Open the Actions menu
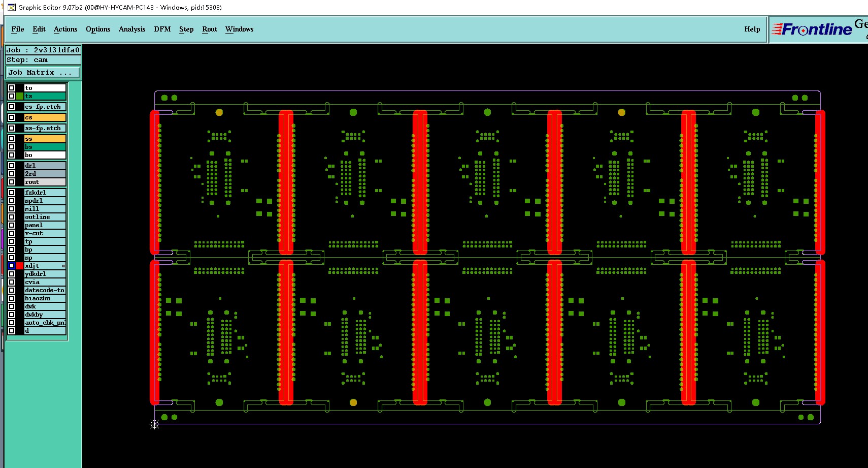This screenshot has height=468, width=868. 65,29
